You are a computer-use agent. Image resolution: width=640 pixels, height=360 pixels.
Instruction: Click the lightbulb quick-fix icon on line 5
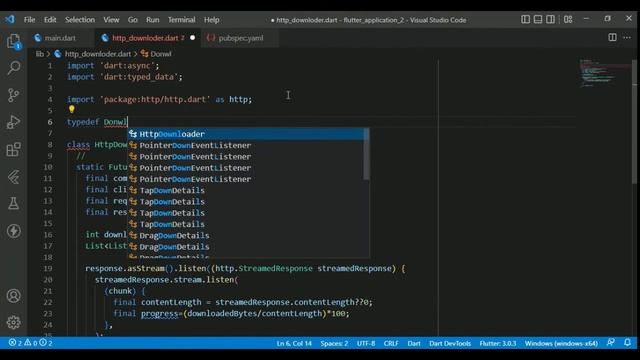coord(72,109)
